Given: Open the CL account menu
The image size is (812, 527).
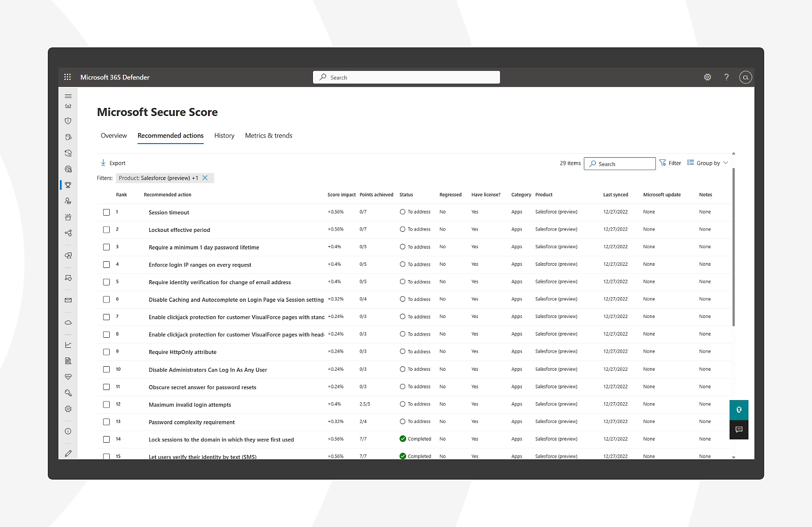Looking at the screenshot, I should click(x=745, y=77).
